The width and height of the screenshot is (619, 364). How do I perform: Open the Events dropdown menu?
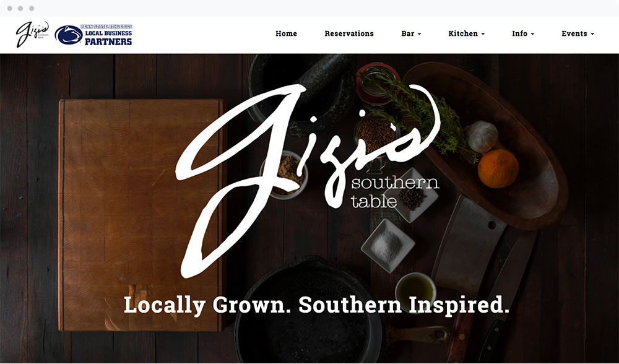point(578,33)
